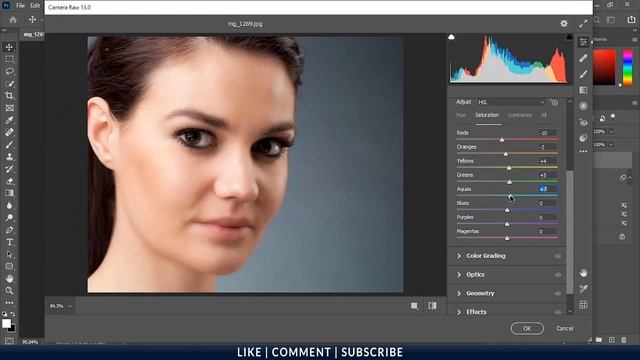Click the Magentas value input field
The image size is (640, 360).
click(547, 231)
